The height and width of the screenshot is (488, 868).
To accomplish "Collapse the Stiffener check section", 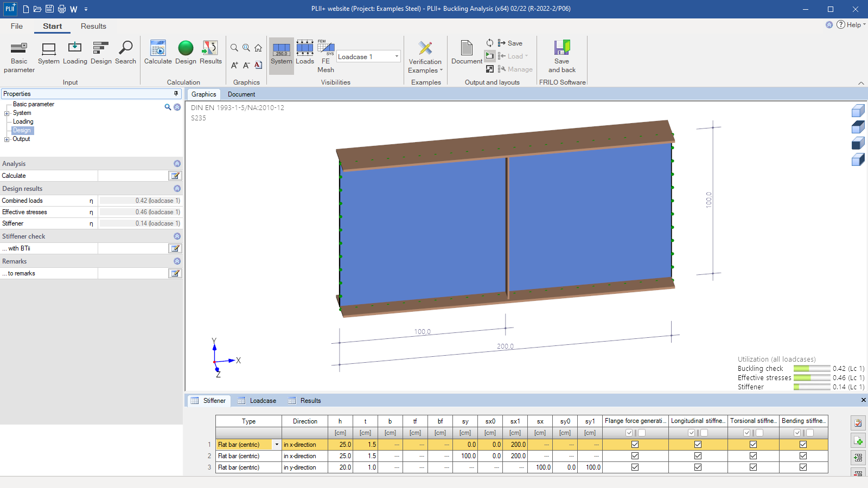I will coord(177,236).
